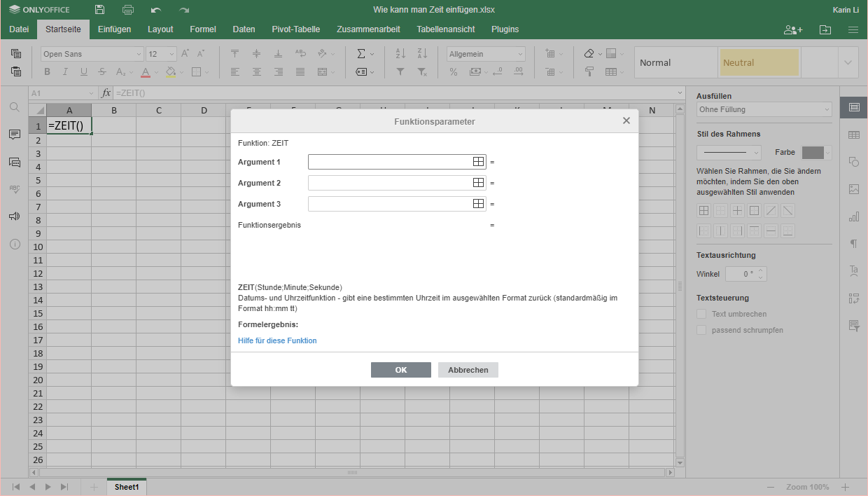This screenshot has width=868, height=496.
Task: Open table settings in right sidebar
Action: click(854, 135)
